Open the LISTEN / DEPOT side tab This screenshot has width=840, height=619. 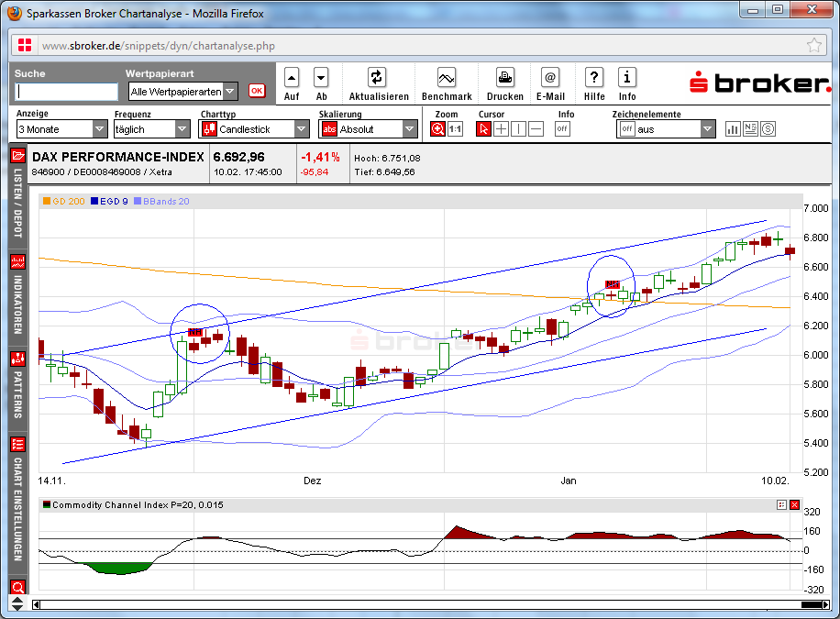17,203
